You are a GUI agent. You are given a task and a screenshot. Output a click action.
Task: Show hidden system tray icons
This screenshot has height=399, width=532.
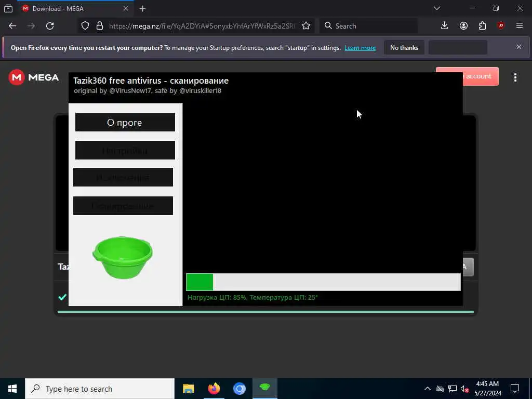(x=428, y=389)
